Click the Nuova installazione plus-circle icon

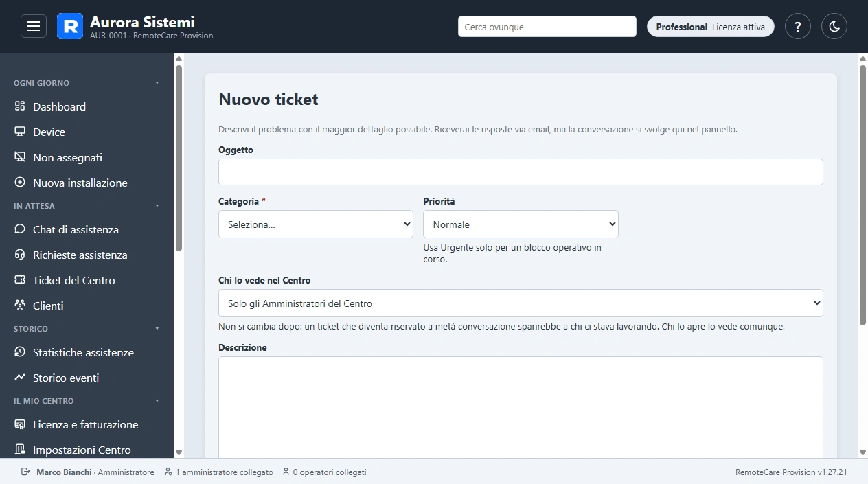pos(20,183)
